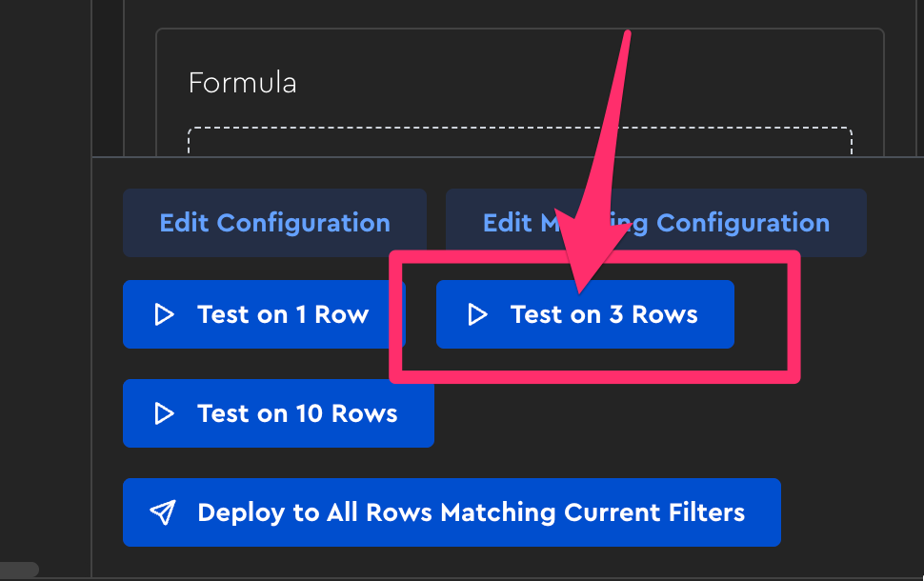The height and width of the screenshot is (581, 924).
Task: Click the paper plane Deploy icon
Action: (164, 512)
